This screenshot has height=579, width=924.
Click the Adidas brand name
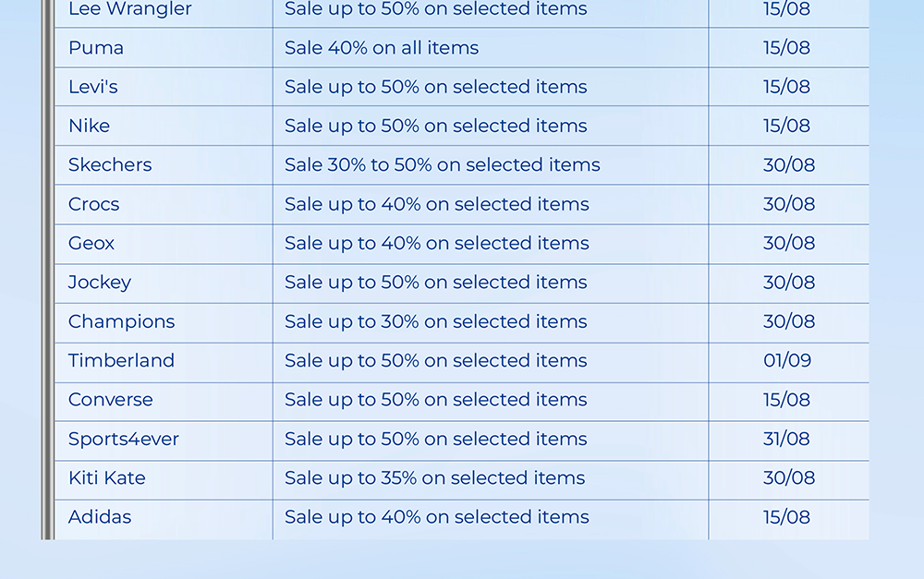pyautogui.click(x=100, y=517)
